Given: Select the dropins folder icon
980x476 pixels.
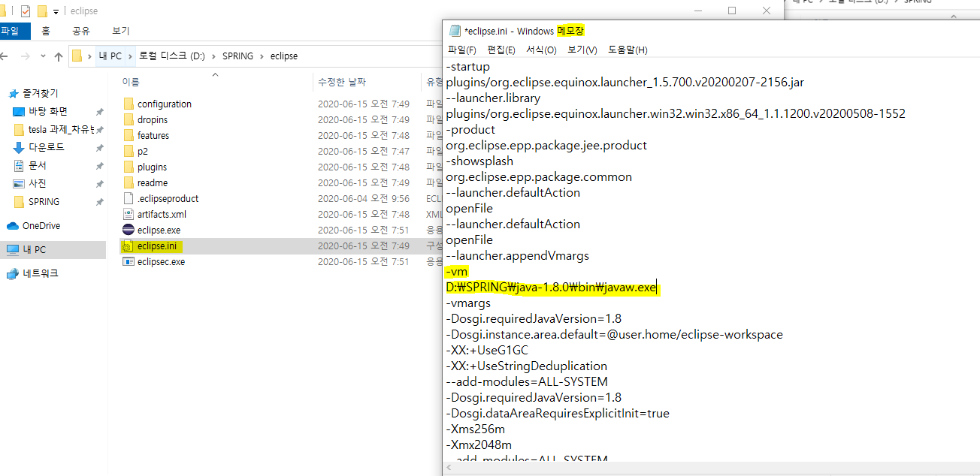Looking at the screenshot, I should pos(128,119).
